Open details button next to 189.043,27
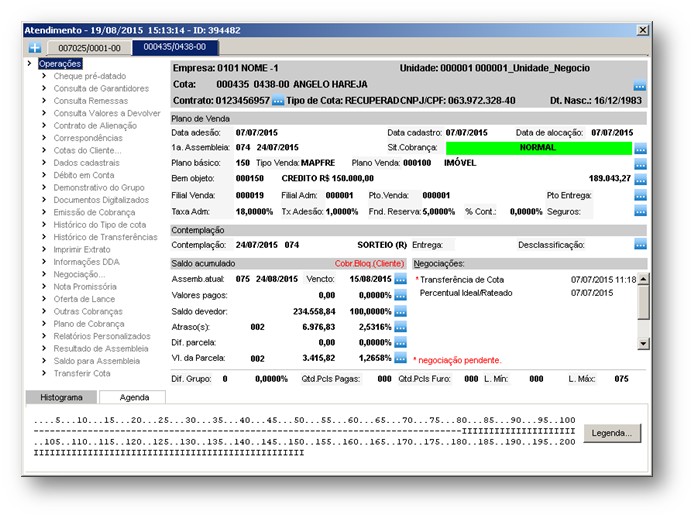This screenshot has width=695, height=519. [640, 180]
